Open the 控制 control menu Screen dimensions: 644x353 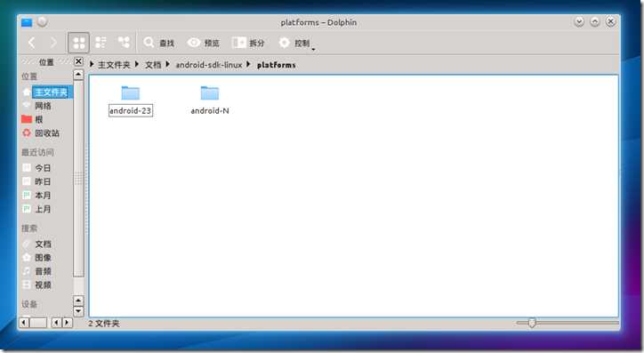pos(295,43)
